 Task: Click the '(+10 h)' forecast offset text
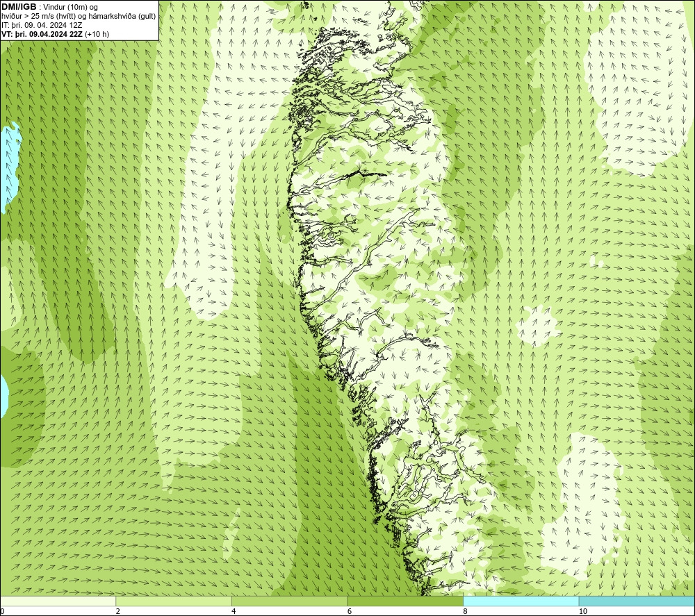(x=97, y=34)
